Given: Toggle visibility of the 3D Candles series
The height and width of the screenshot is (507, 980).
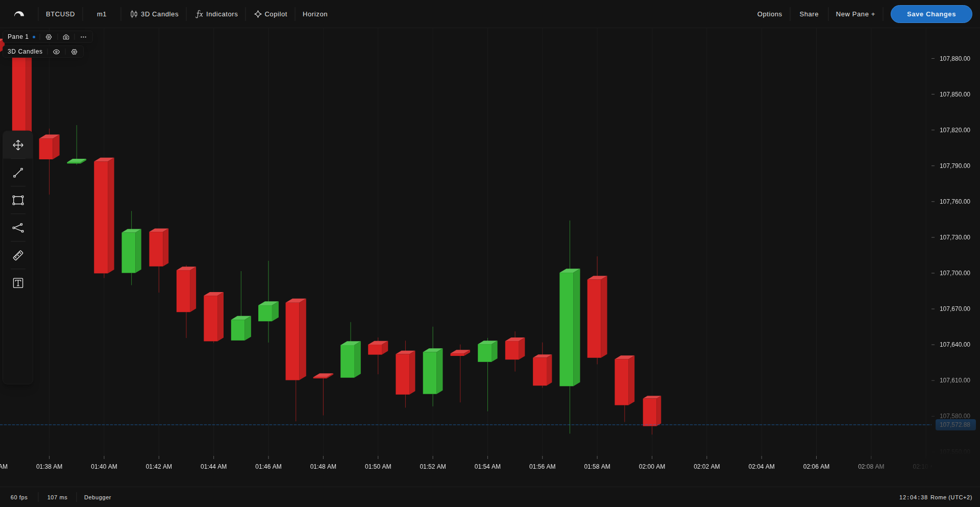Looking at the screenshot, I should (x=56, y=52).
